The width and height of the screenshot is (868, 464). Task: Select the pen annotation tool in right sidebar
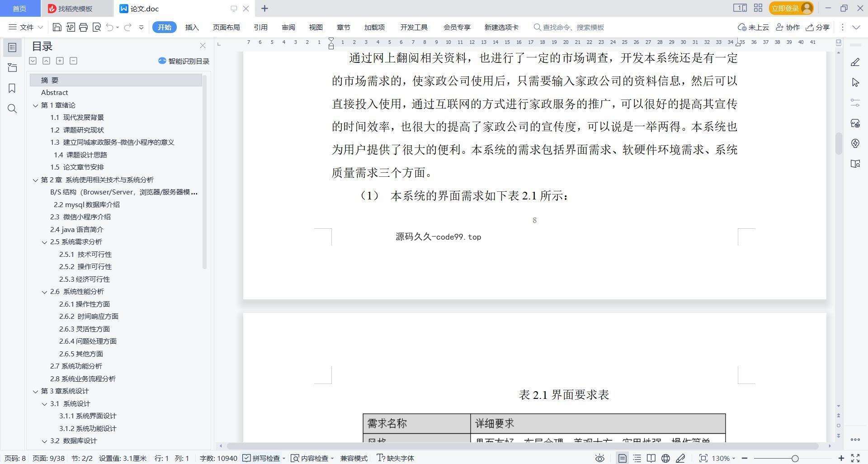click(x=855, y=62)
